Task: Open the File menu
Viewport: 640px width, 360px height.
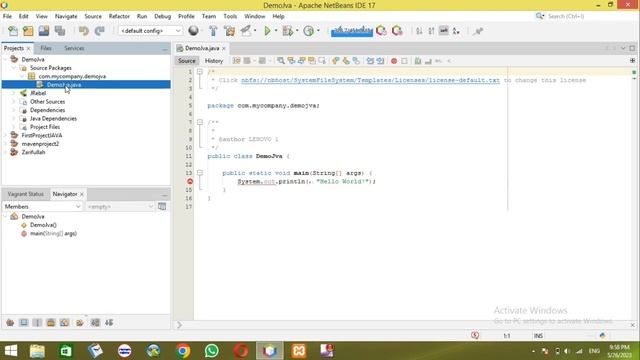Action: pos(7,16)
